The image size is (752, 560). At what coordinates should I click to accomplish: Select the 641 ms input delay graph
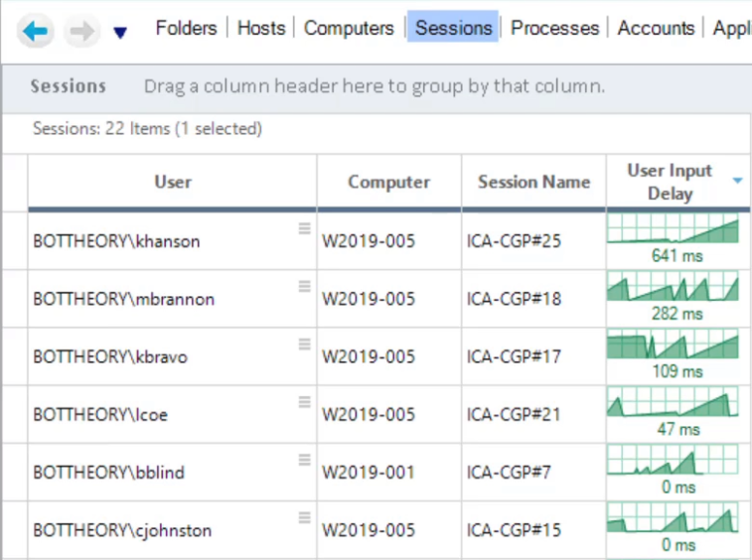[673, 229]
